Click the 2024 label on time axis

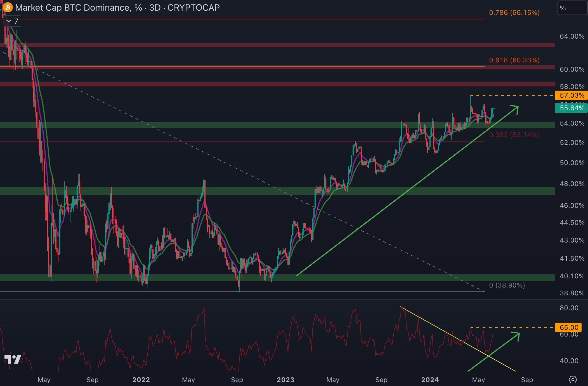click(430, 380)
